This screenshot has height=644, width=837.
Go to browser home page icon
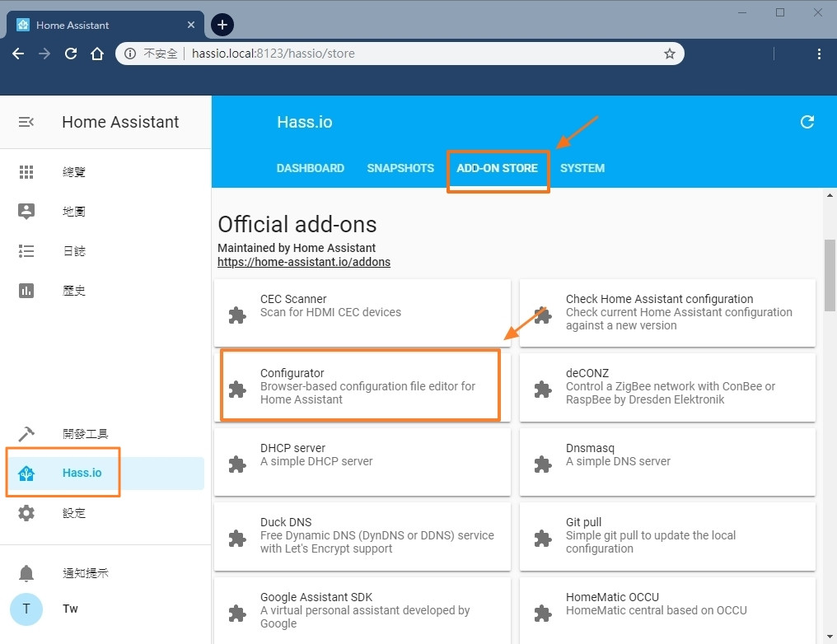click(97, 54)
